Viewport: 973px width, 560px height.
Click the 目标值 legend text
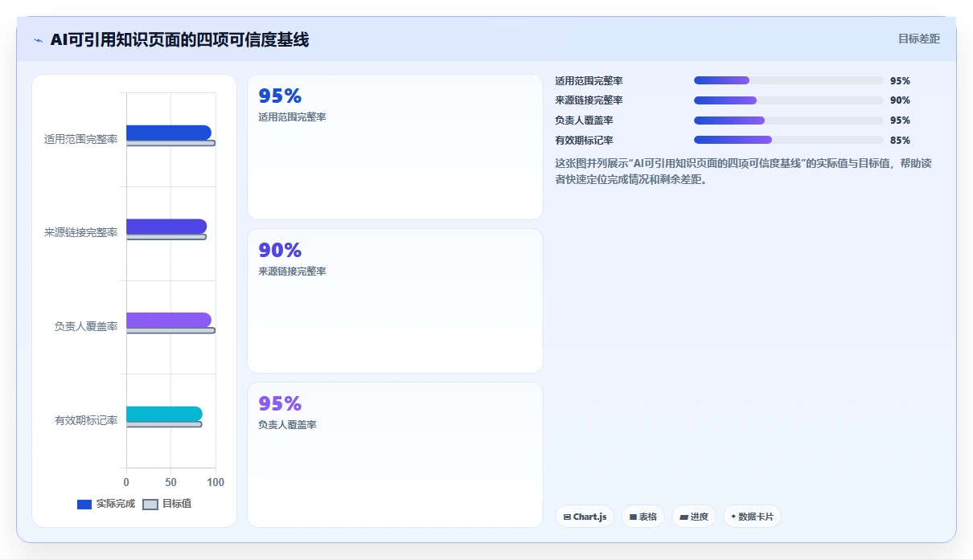[x=177, y=504]
